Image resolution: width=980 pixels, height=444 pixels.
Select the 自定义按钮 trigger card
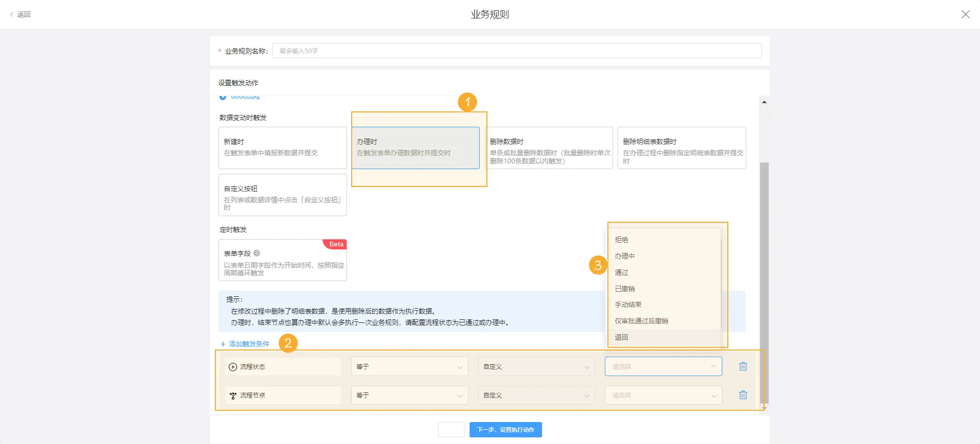point(282,195)
